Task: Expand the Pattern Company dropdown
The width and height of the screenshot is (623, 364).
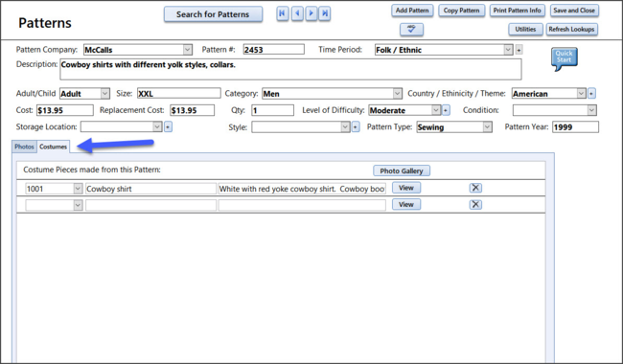Action: (x=187, y=50)
